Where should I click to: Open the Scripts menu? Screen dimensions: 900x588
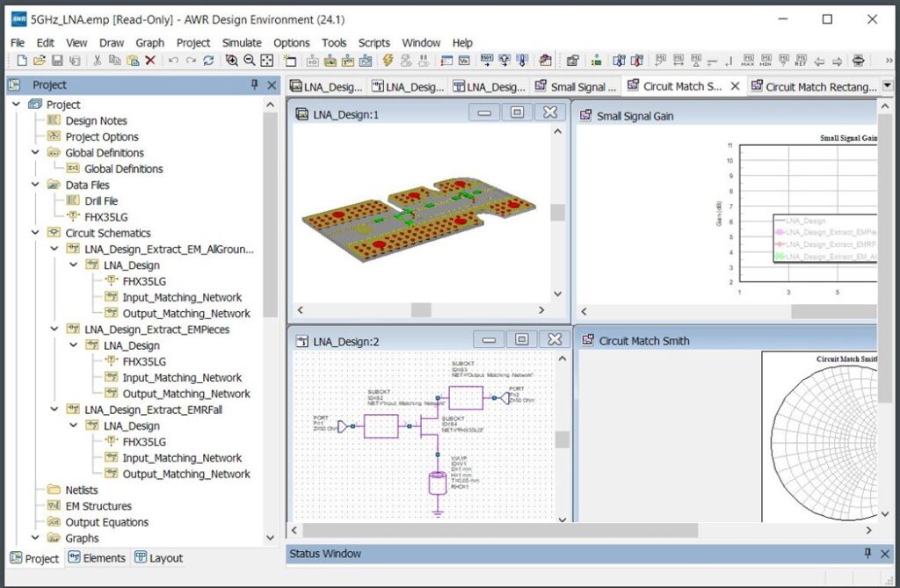coord(374,42)
